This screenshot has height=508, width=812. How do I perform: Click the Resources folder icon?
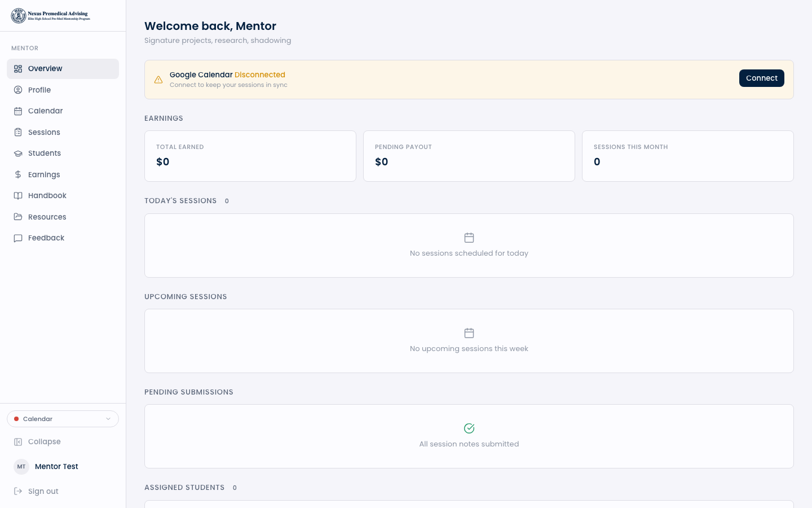tap(18, 217)
